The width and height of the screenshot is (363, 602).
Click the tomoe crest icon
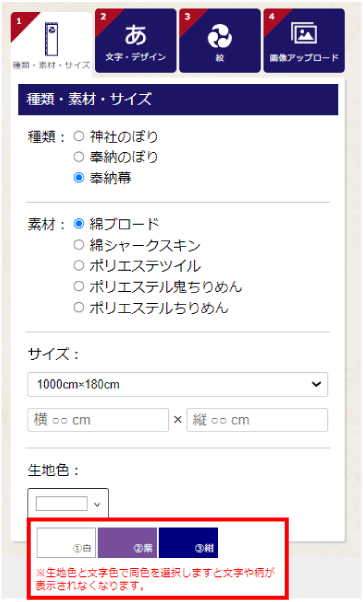coord(220,37)
